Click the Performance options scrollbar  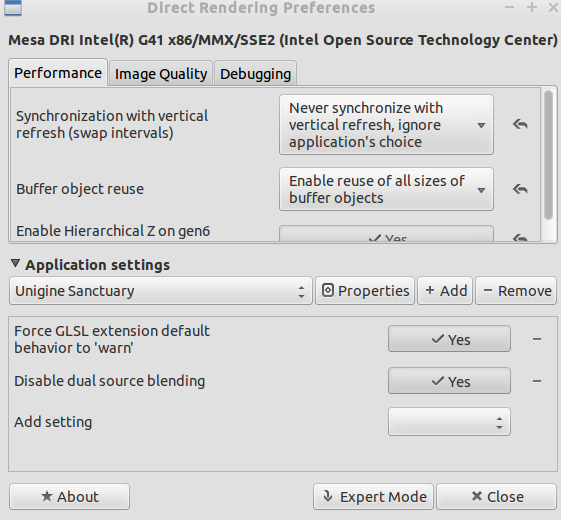tap(548, 155)
